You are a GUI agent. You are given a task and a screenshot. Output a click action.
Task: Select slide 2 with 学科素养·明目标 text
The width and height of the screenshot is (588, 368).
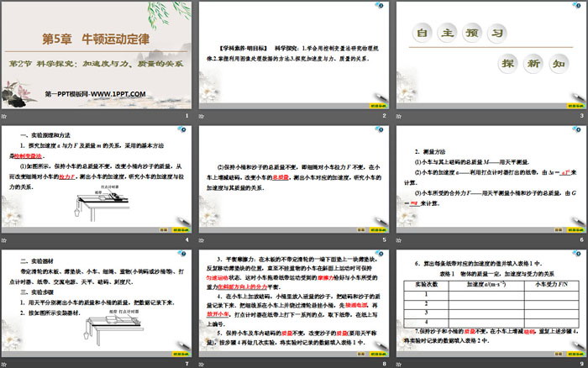point(293,54)
